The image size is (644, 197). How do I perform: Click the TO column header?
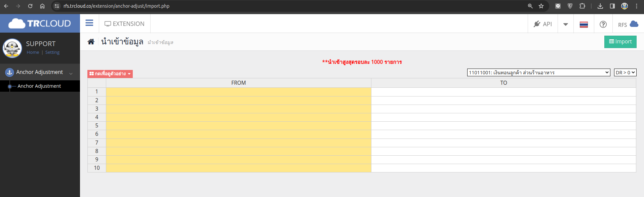point(504,83)
